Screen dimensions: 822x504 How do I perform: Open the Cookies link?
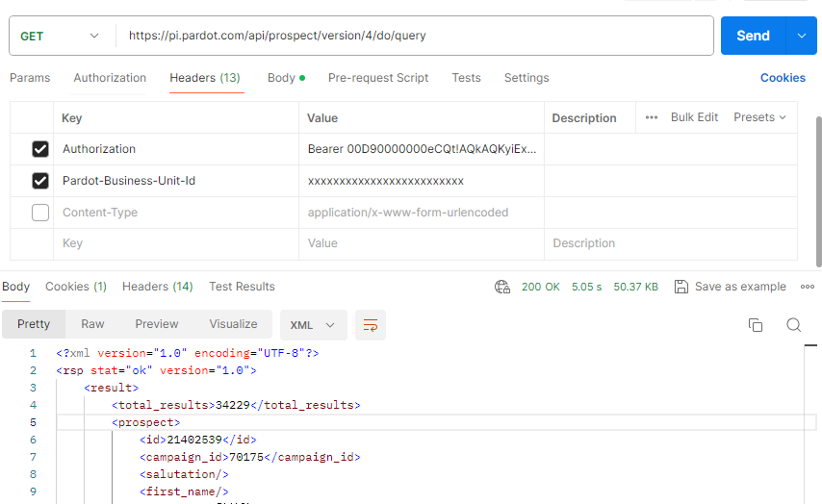(783, 78)
